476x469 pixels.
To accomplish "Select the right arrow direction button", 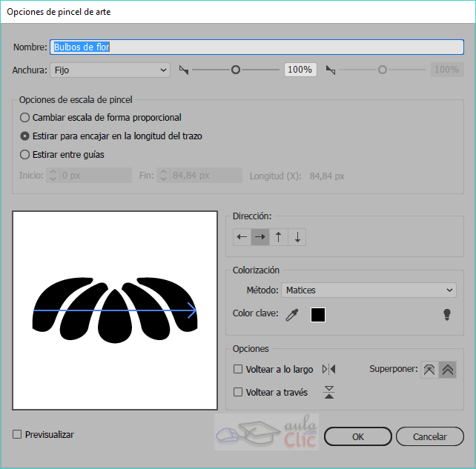I will point(260,237).
